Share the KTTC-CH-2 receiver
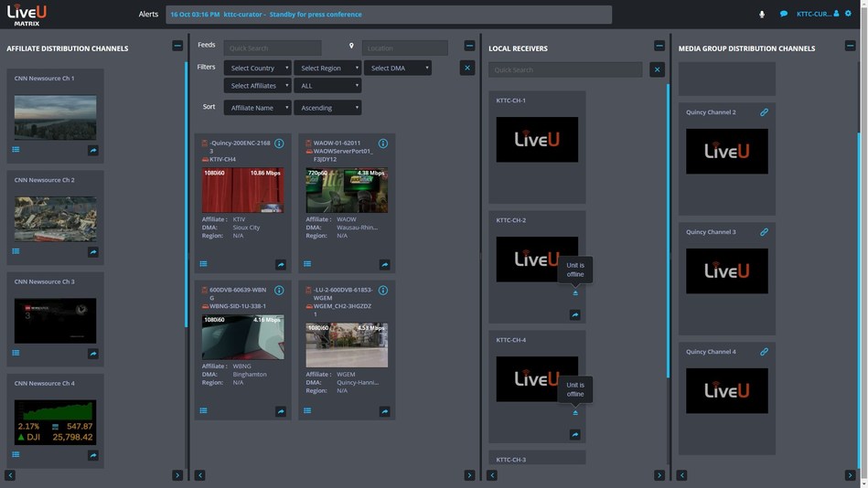Viewport: 868px width, 488px height. tap(575, 314)
